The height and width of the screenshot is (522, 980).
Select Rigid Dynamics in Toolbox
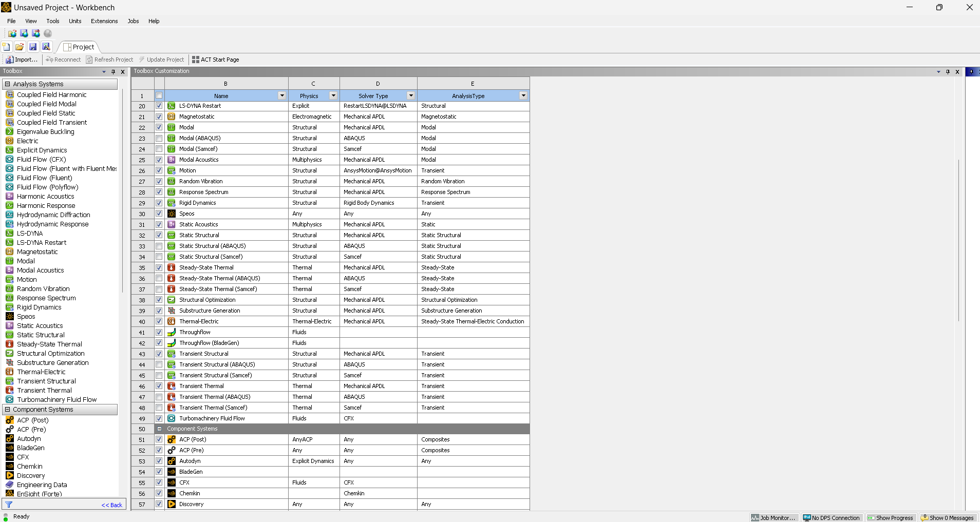(x=39, y=307)
